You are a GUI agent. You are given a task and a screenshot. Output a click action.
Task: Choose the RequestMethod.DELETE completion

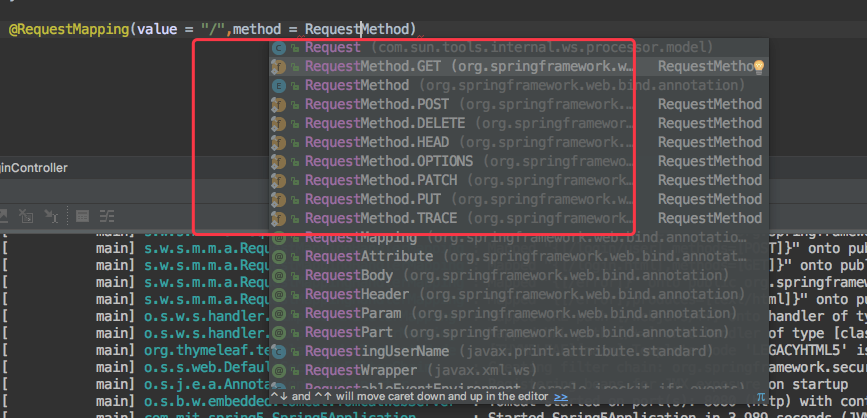point(519,123)
